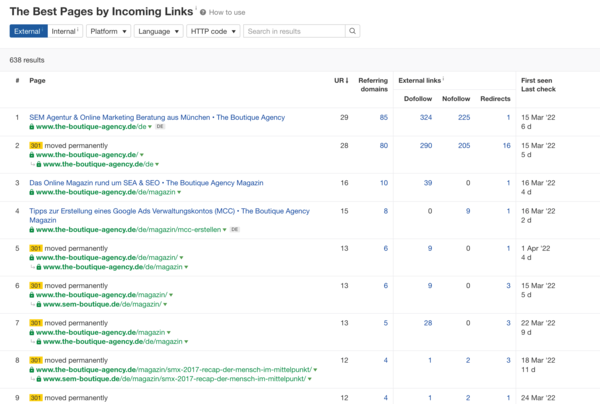Switch to the Internal links tab

point(65,31)
